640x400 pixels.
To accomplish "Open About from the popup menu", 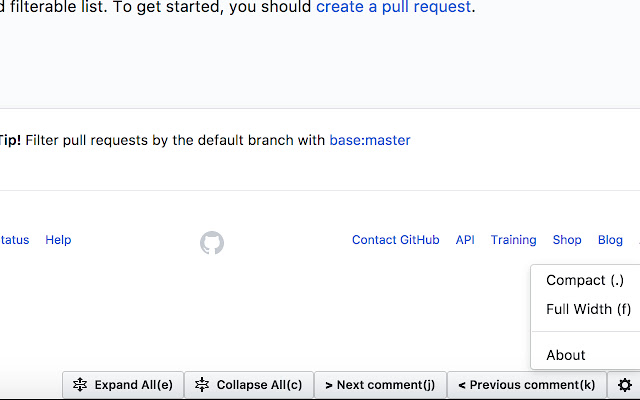I will (x=566, y=355).
